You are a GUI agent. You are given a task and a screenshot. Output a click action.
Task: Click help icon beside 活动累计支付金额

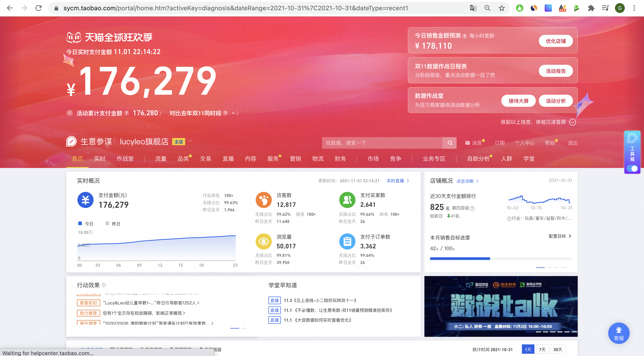pos(127,113)
